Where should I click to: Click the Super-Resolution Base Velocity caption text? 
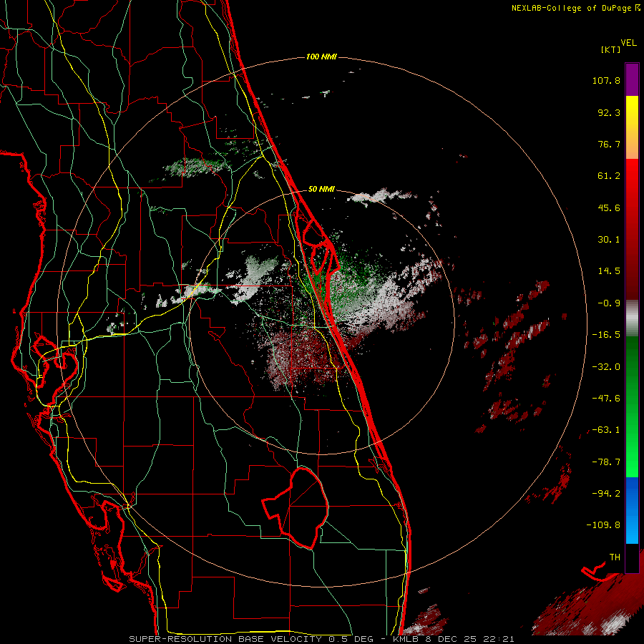click(x=321, y=639)
